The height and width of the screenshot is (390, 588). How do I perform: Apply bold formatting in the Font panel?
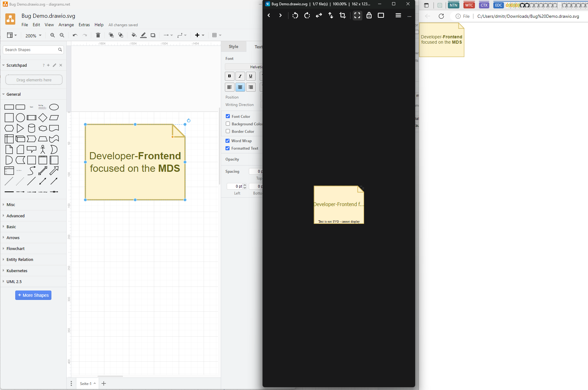tap(230, 76)
